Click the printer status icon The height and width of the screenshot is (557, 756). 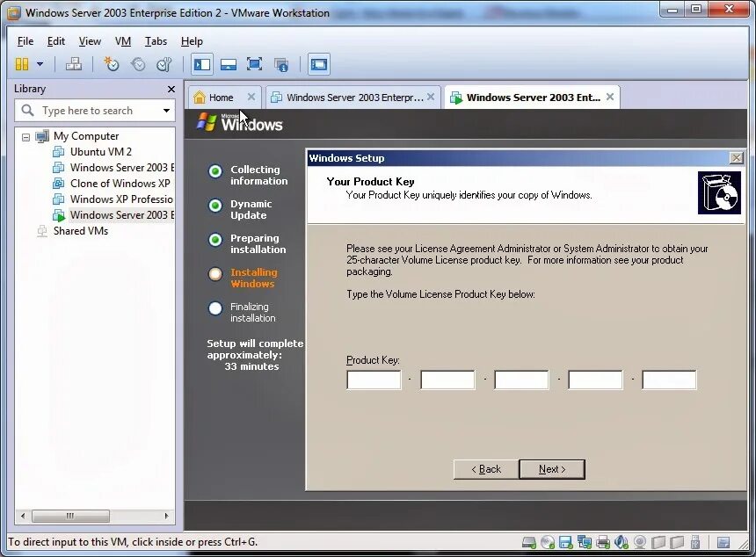pyautogui.click(x=603, y=543)
